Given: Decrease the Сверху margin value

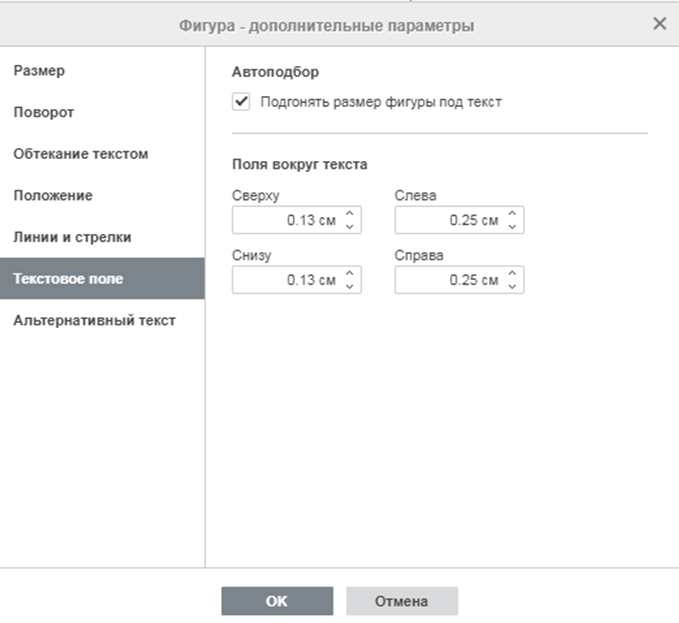Looking at the screenshot, I should click(350, 226).
